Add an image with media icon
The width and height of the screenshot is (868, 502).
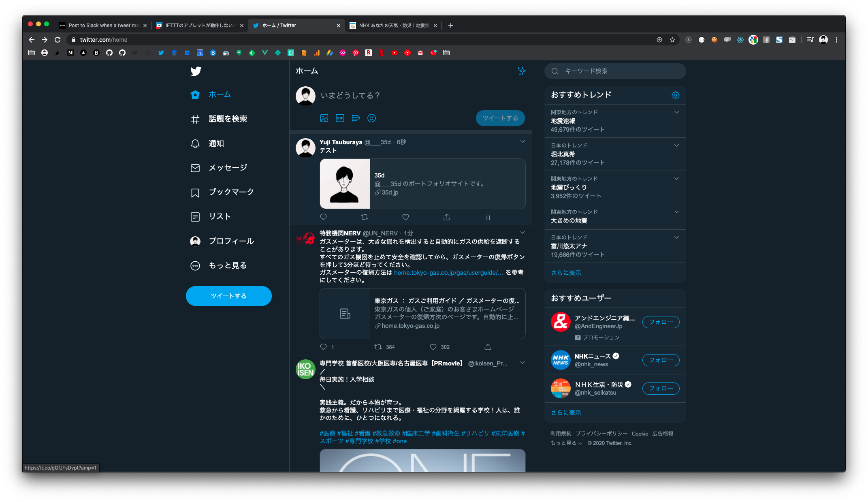pos(324,118)
